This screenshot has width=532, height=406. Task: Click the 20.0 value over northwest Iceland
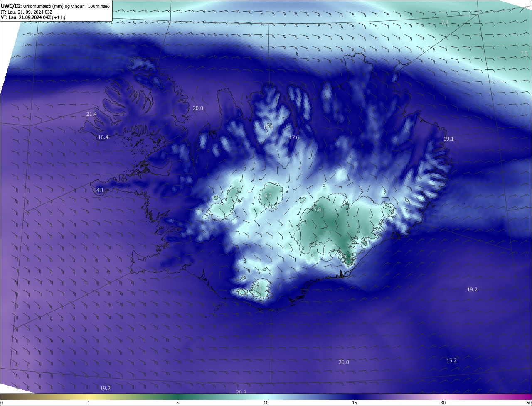[x=198, y=108]
